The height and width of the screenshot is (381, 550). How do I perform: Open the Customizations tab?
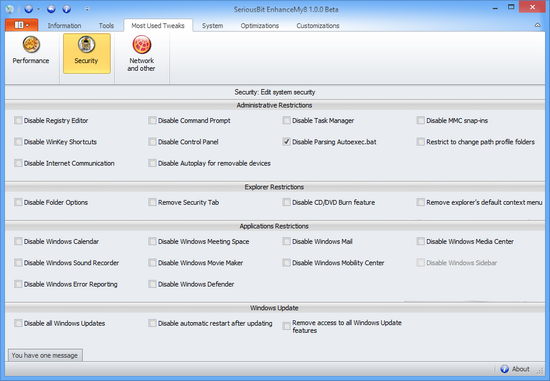point(318,26)
